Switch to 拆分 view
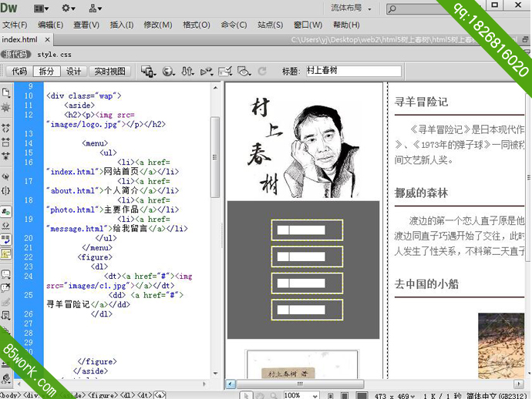 pyautogui.click(x=46, y=71)
